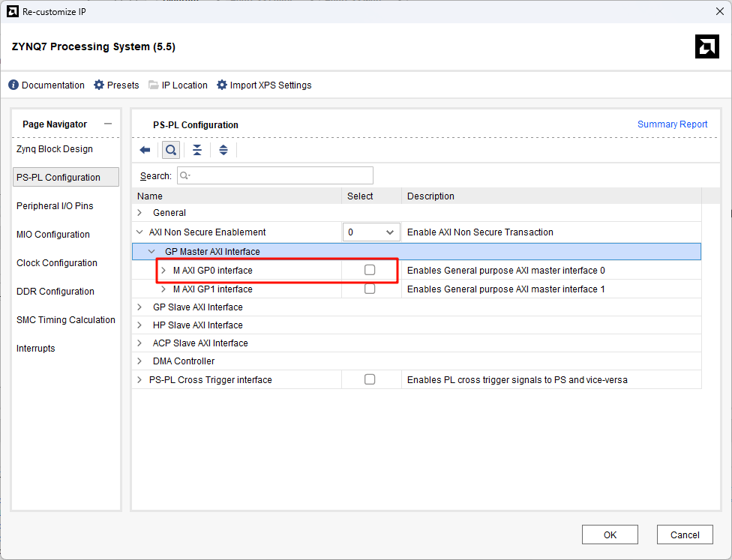Toggle the search magnifier toolbar icon
732x560 pixels.
(x=171, y=150)
